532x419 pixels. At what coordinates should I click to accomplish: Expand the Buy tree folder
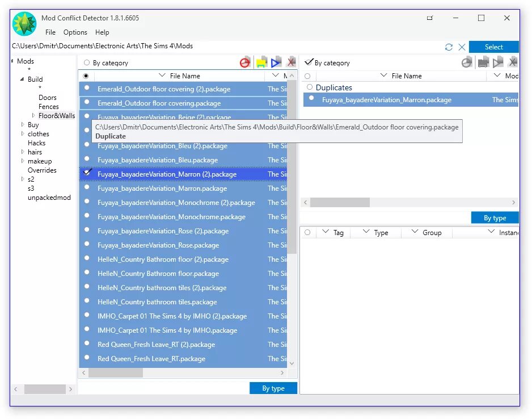click(x=22, y=124)
